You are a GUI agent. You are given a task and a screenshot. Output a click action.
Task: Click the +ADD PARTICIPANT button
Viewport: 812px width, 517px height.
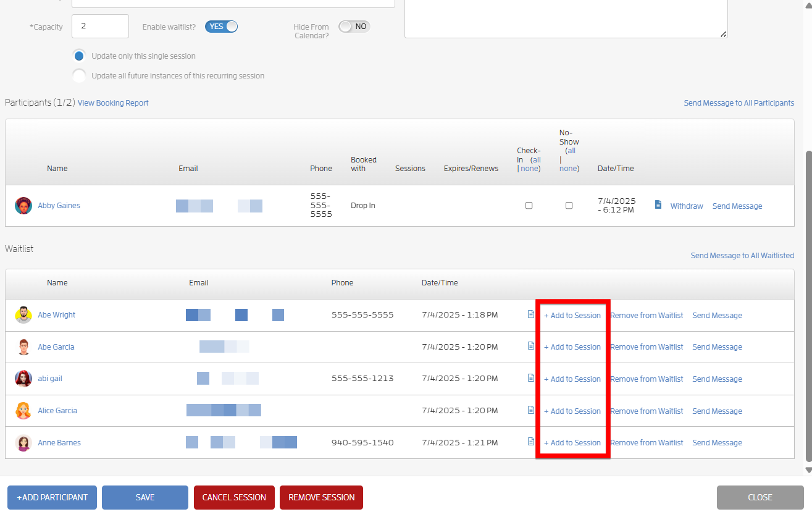tap(52, 497)
